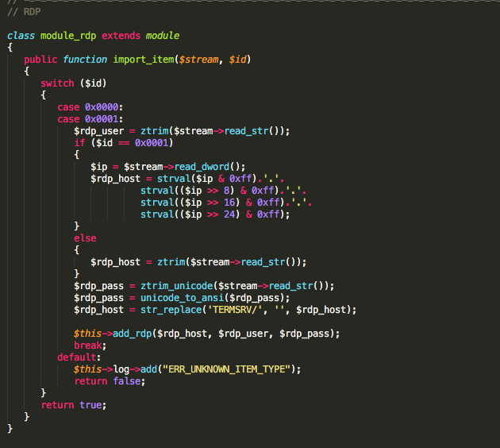
Task: Click the '$rdp_user' assignment variable
Action: pyautogui.click(x=99, y=131)
